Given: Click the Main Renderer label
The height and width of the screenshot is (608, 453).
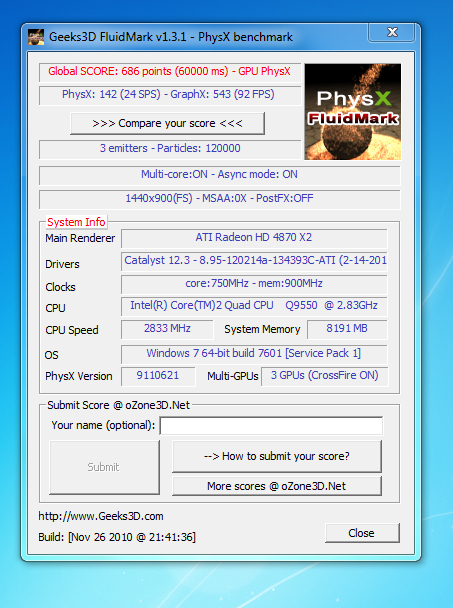Looking at the screenshot, I should click(80, 238).
